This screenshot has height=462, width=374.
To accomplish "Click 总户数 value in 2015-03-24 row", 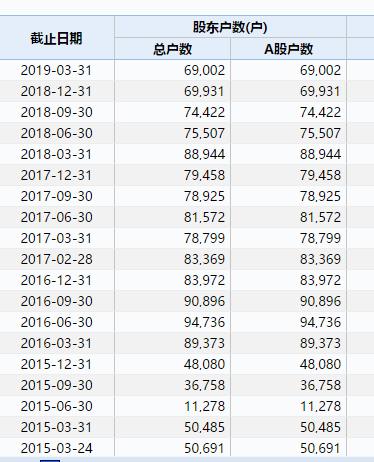I will 204,448.
